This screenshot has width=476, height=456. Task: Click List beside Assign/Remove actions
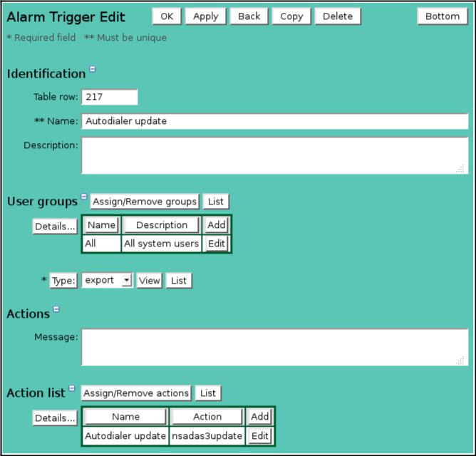click(208, 393)
